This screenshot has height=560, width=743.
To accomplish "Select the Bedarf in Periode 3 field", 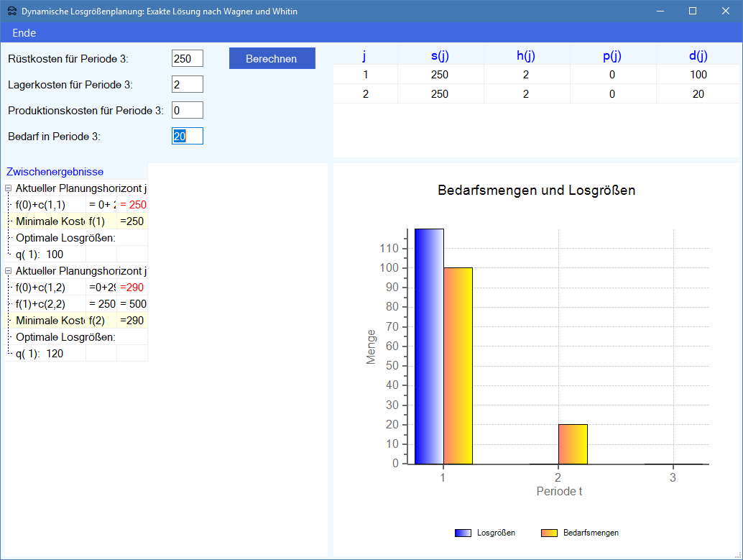I will click(187, 136).
